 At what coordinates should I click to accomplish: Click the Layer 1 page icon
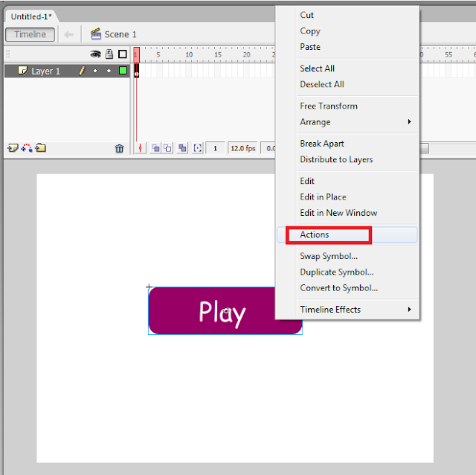(22, 71)
